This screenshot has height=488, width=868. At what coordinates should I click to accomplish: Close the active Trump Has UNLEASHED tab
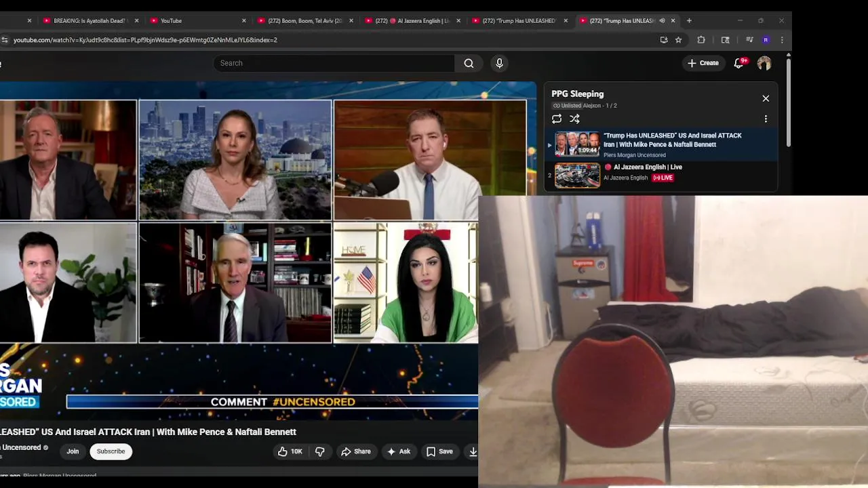[x=673, y=20]
